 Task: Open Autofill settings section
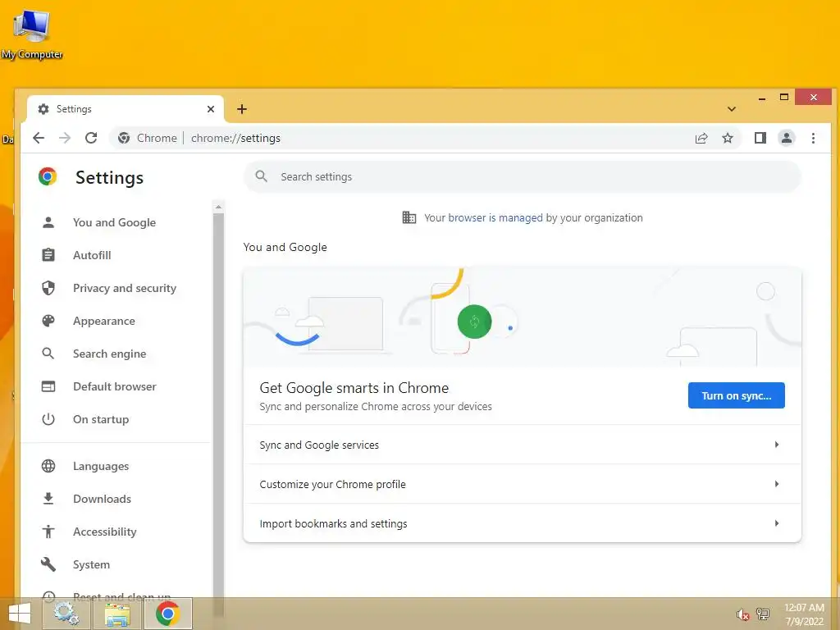[x=92, y=255]
